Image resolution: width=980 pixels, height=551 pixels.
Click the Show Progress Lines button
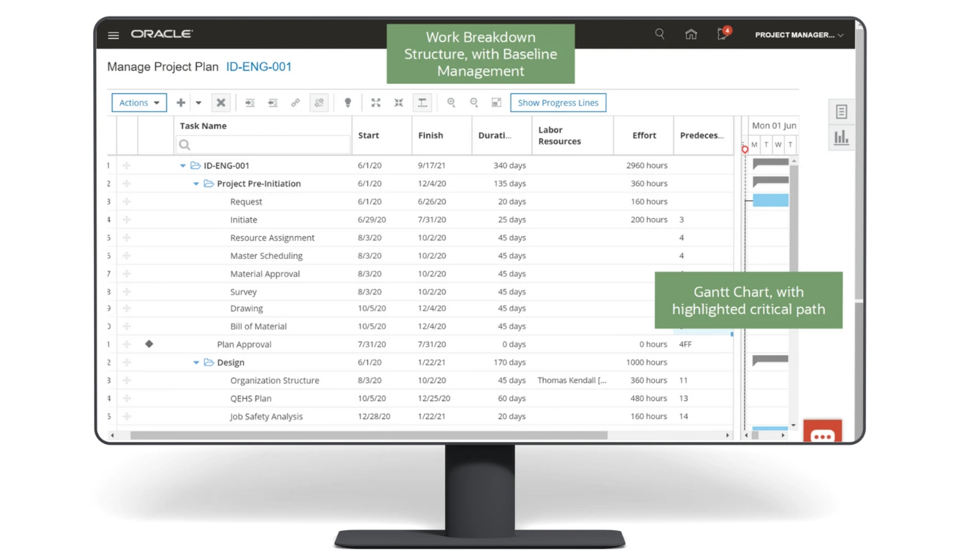coord(558,103)
